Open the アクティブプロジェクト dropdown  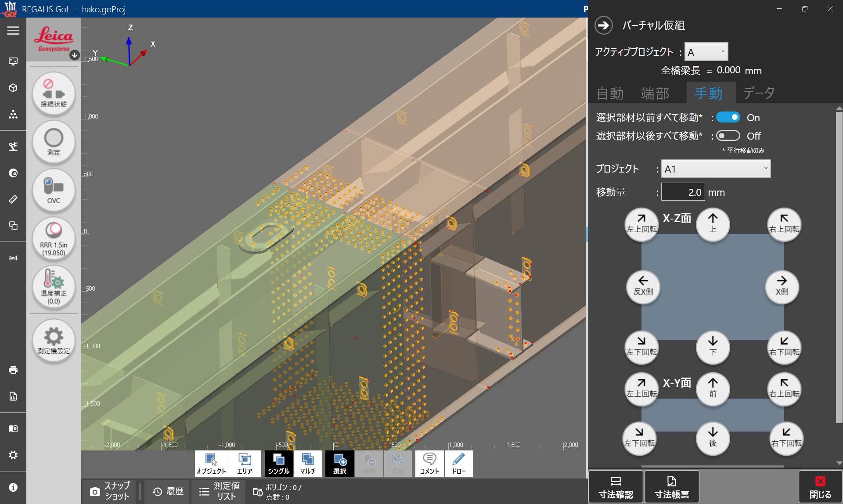point(706,52)
